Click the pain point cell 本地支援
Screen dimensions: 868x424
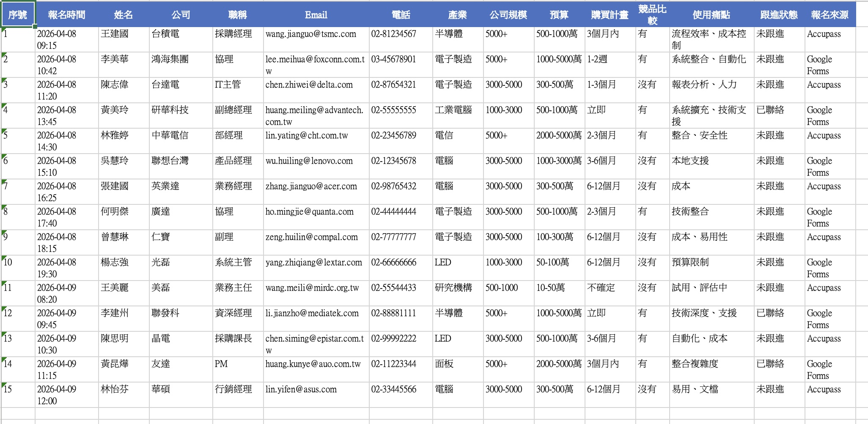711,167
